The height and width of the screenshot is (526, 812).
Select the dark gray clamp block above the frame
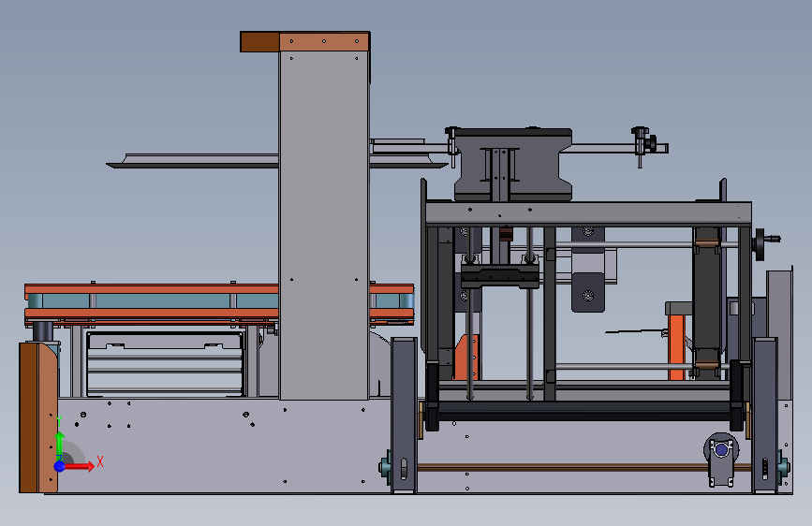click(x=513, y=164)
